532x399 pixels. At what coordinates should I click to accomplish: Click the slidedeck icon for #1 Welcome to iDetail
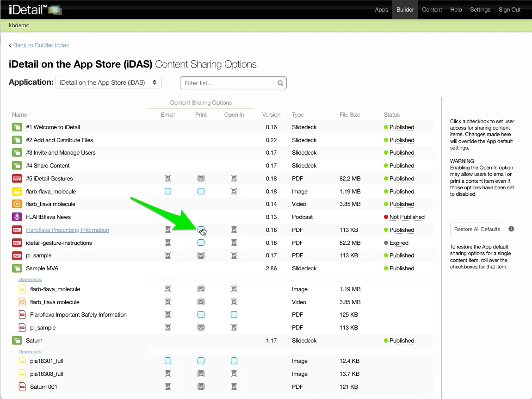coord(17,127)
